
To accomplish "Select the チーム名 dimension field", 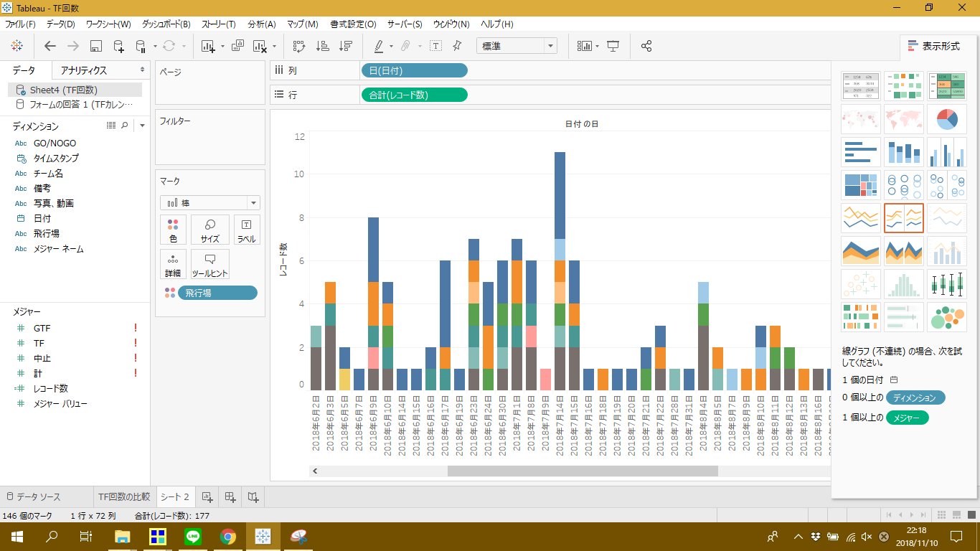I will 49,174.
